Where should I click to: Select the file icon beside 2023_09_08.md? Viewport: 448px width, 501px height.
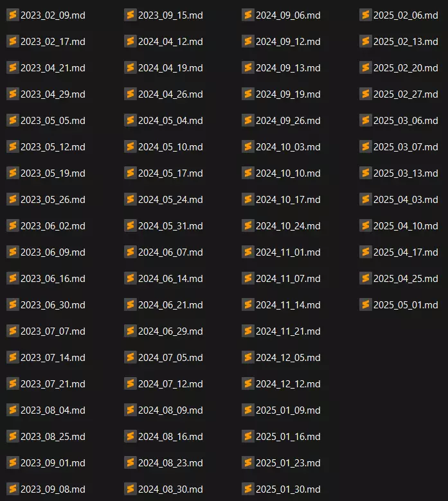point(13,489)
